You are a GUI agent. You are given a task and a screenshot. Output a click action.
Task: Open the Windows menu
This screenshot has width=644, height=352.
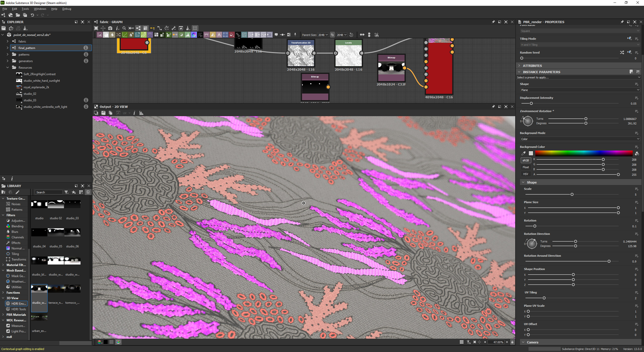(40, 9)
